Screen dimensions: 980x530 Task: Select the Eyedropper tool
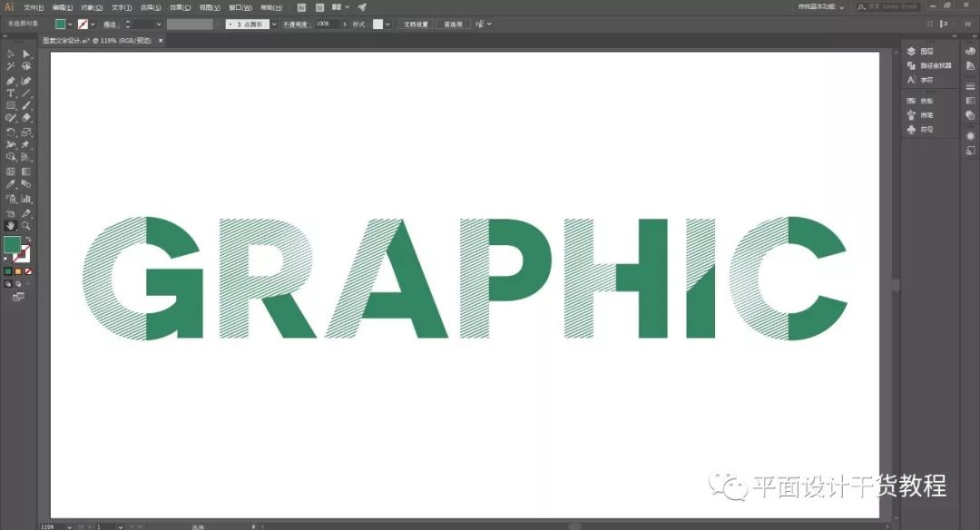coord(11,184)
